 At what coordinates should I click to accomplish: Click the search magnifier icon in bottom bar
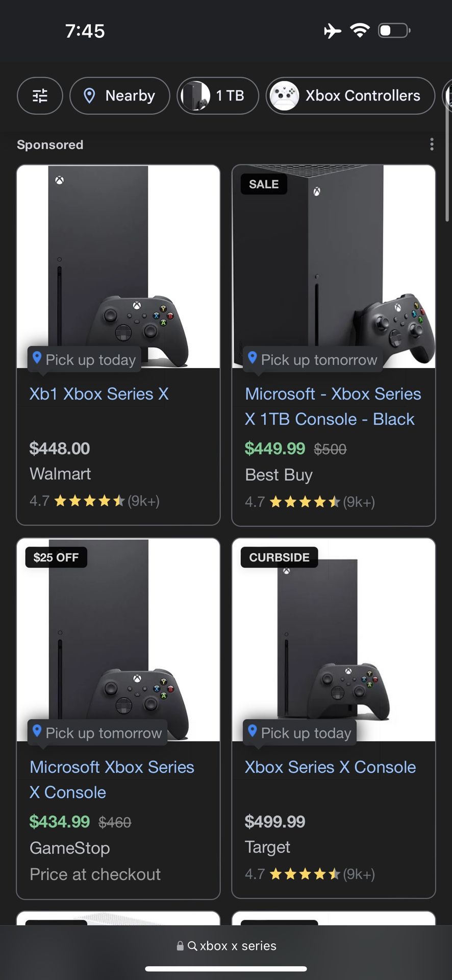coord(192,945)
